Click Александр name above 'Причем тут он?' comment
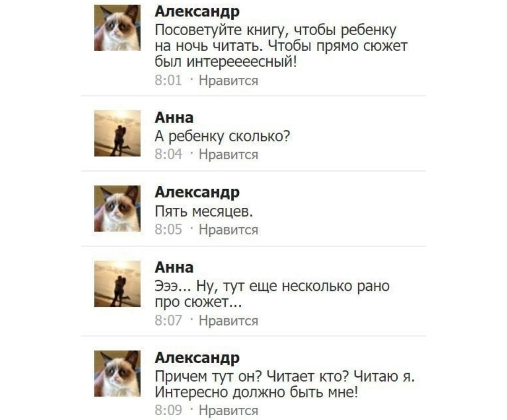 (197, 358)
